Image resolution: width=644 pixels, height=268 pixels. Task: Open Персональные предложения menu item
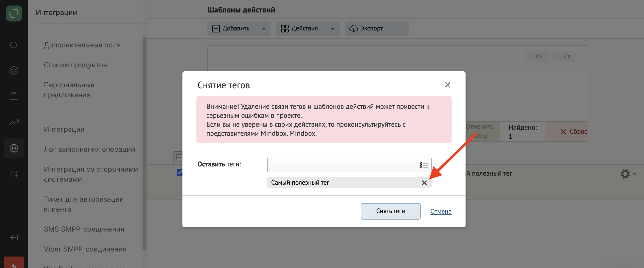(69, 90)
